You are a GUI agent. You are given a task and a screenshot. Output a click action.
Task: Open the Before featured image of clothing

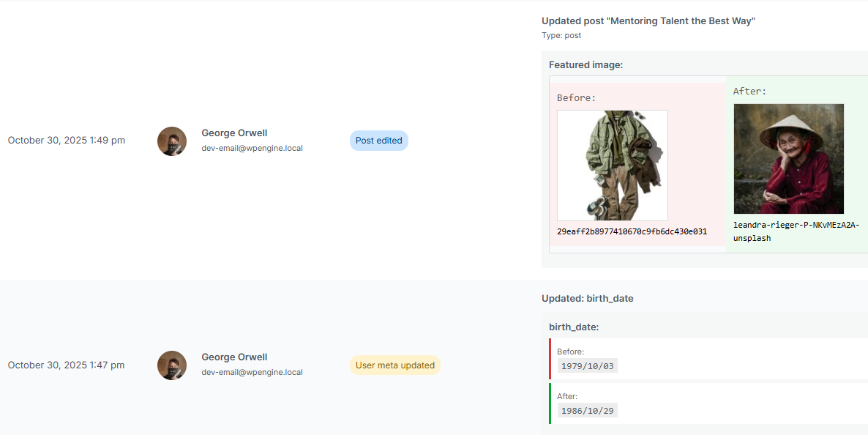[612, 166]
